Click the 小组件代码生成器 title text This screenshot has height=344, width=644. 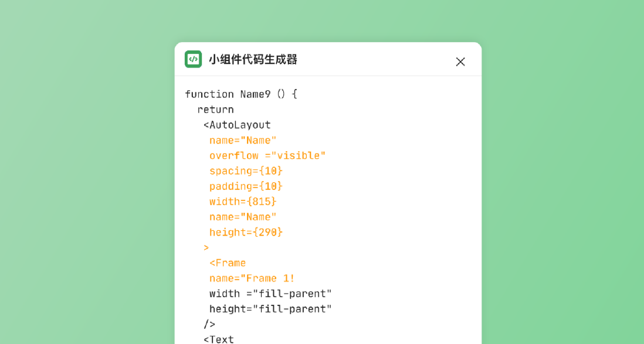pos(253,60)
